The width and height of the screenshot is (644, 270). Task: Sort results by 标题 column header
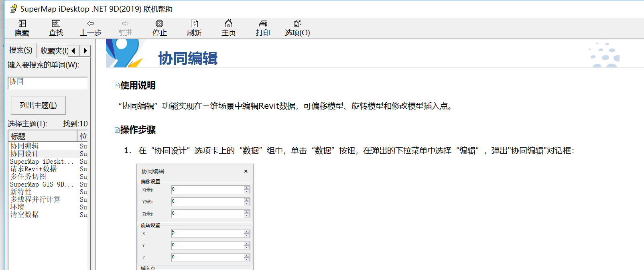(x=43, y=136)
